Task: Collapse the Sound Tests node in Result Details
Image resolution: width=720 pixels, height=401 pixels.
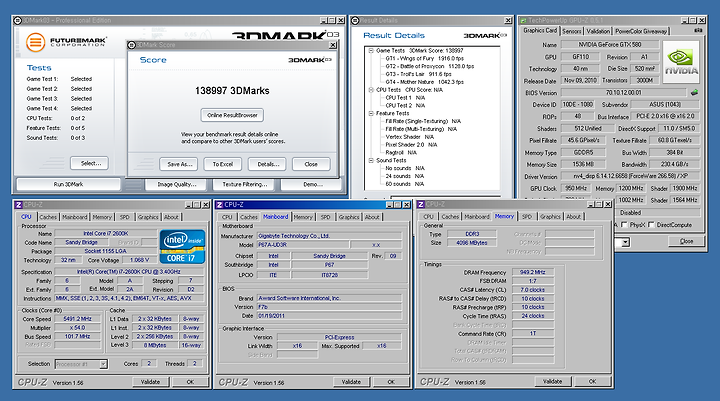Action: (x=371, y=160)
